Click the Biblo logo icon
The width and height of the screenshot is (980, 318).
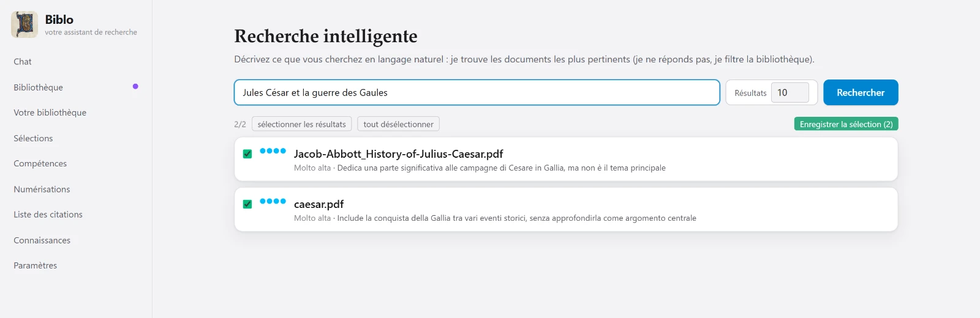(x=24, y=24)
